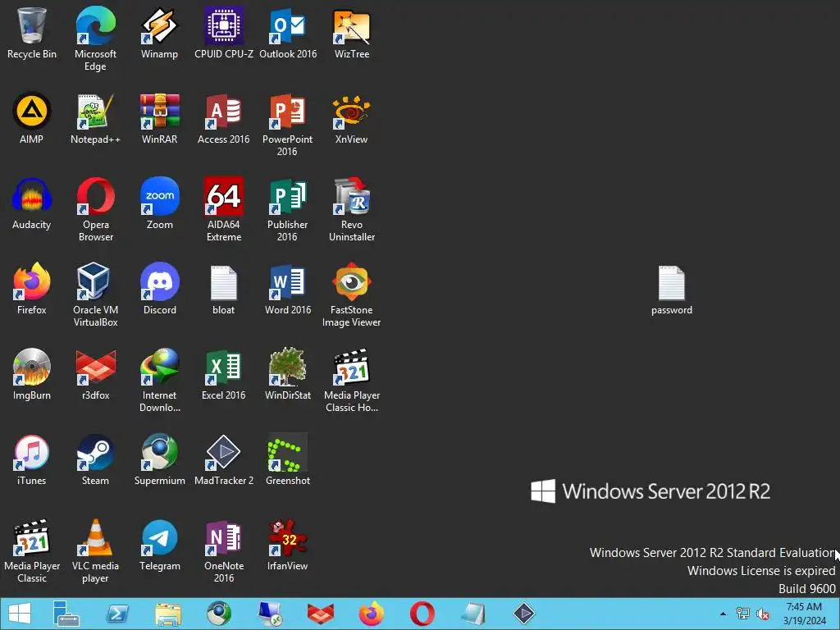Open the remote desktop taskbar icon
The width and height of the screenshot is (840, 630).
[x=270, y=614]
